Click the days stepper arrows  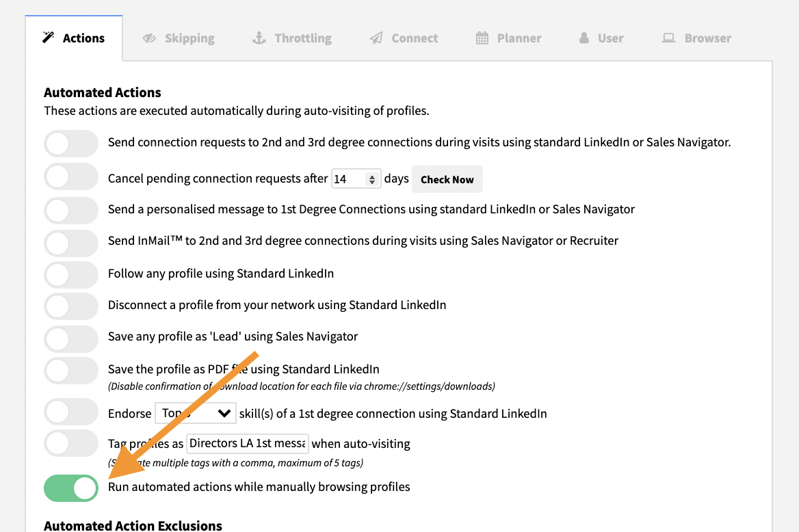click(372, 179)
